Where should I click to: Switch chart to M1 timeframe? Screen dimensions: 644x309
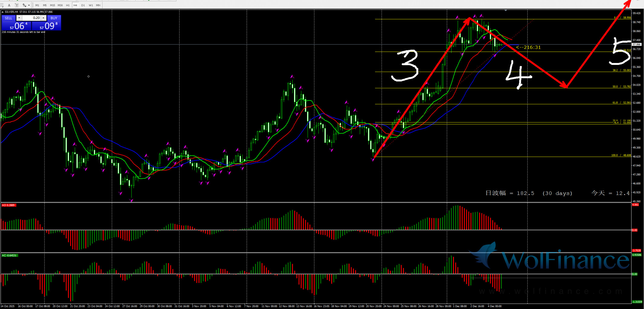[x=37, y=5]
